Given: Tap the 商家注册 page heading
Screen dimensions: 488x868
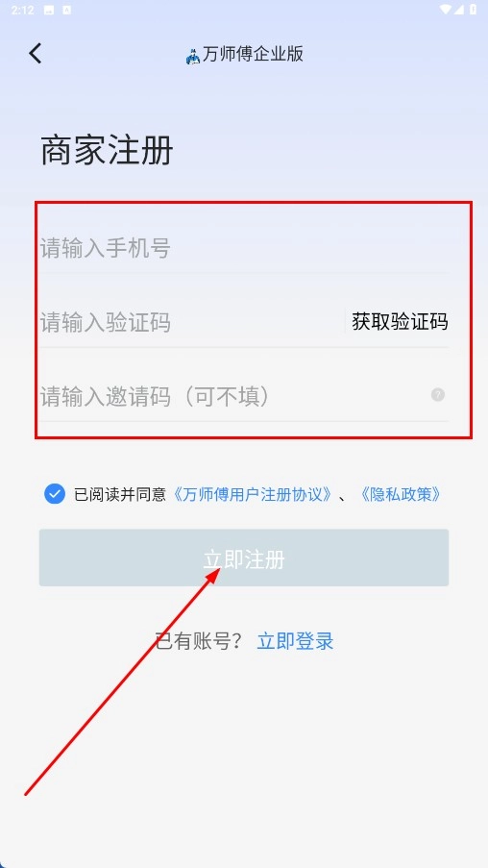Looking at the screenshot, I should 108,150.
